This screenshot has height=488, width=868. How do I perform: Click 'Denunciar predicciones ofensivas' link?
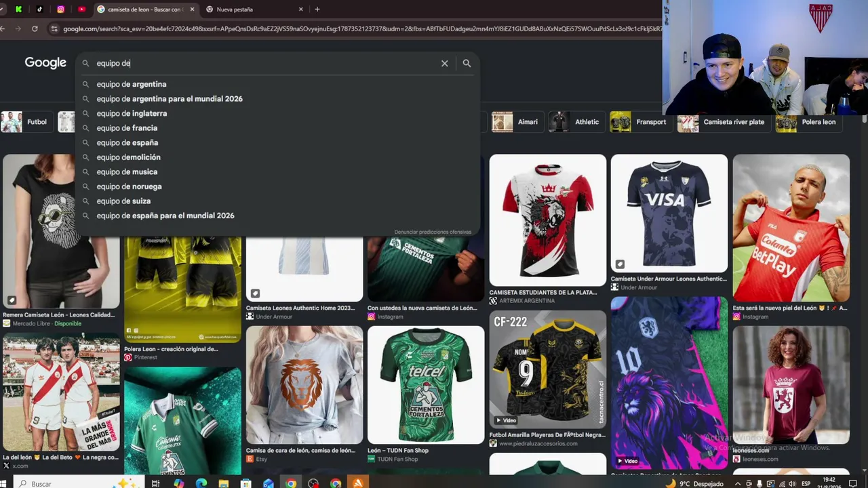pyautogui.click(x=433, y=232)
